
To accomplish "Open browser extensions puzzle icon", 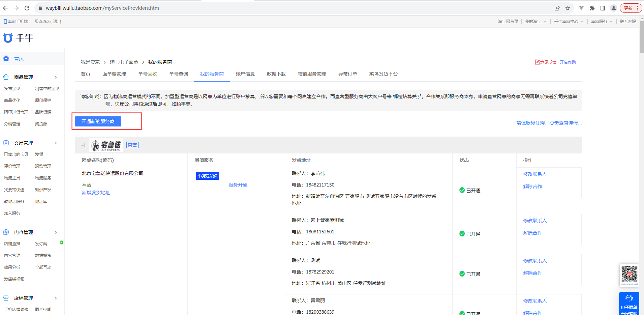I will click(592, 8).
